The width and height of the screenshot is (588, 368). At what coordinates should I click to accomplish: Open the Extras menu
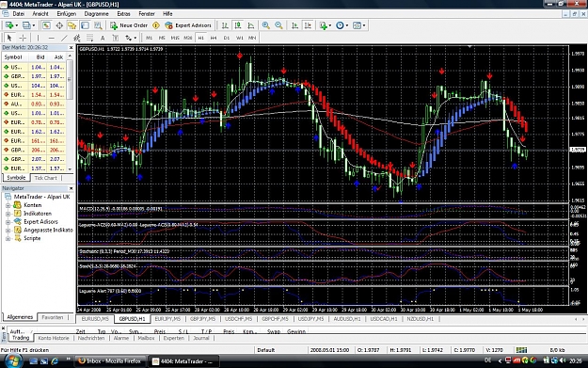click(x=123, y=14)
